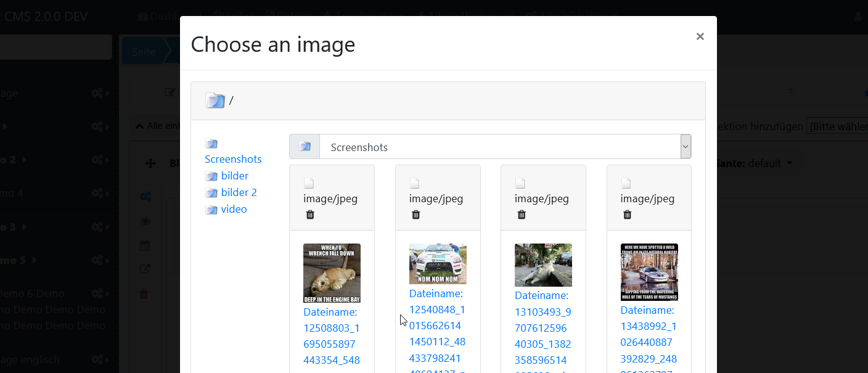Choose the file link Dateiname: 13103493
Image resolution: width=868 pixels, height=373 pixels.
click(x=543, y=336)
